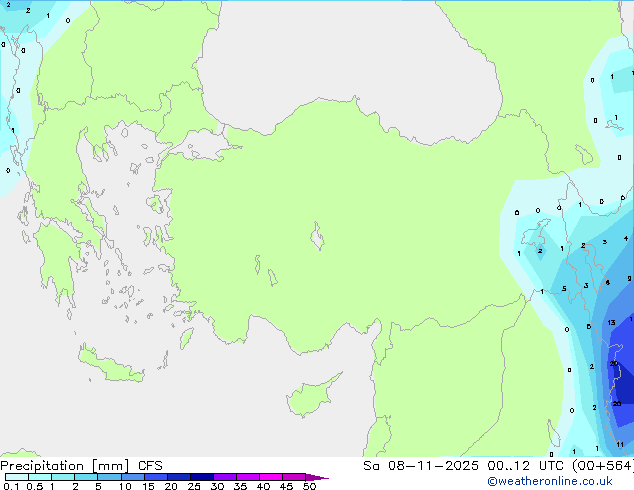The image size is (634, 490).
Task: Click the "15" legend scale label
Action: coord(148,486)
